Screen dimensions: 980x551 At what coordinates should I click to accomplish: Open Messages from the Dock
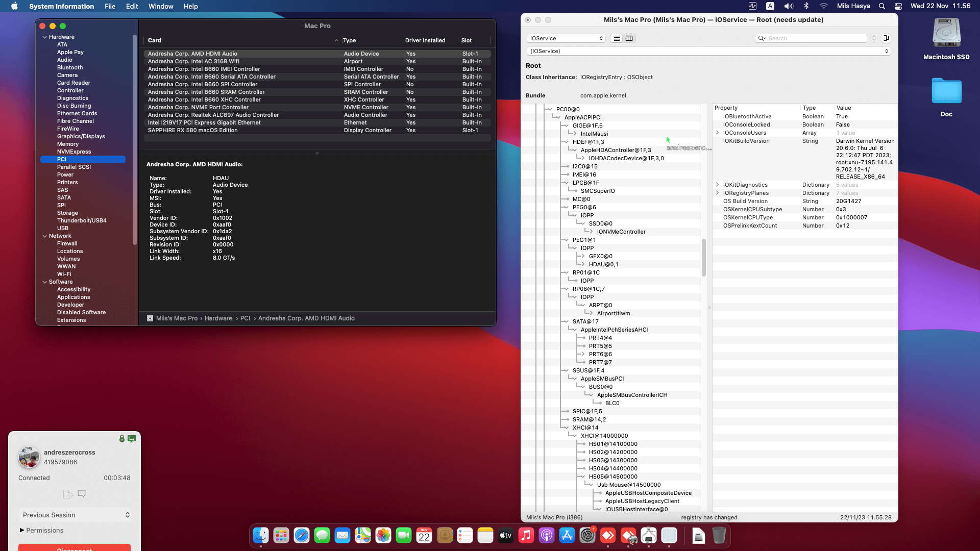tap(322, 535)
